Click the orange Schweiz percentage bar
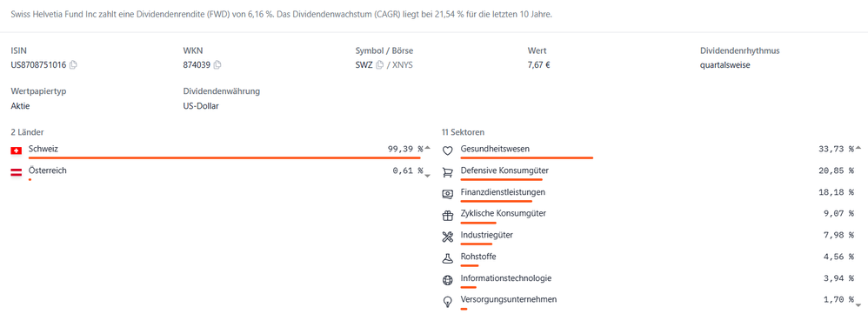This screenshot has width=868, height=321. click(x=224, y=158)
